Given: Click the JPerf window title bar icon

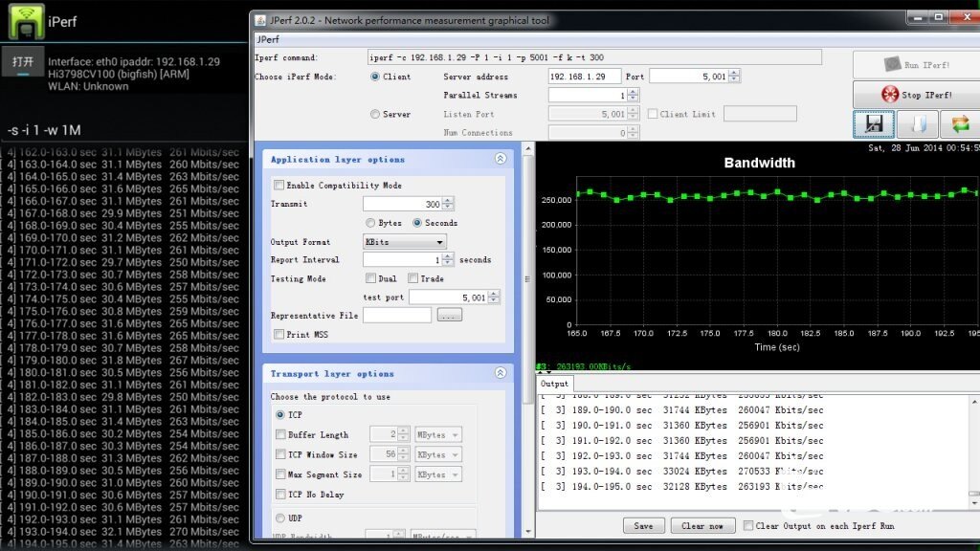Looking at the screenshot, I should [261, 20].
